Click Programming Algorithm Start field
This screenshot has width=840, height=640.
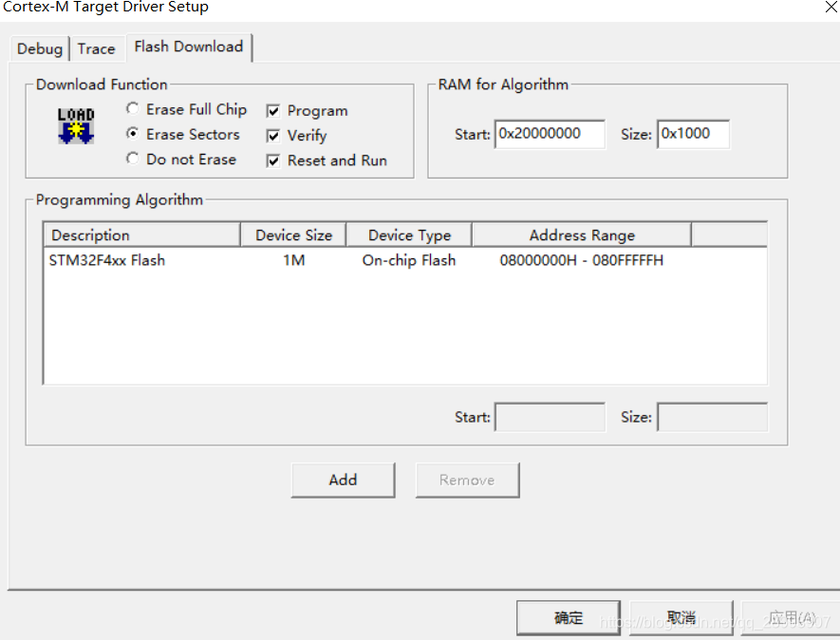[x=551, y=417]
